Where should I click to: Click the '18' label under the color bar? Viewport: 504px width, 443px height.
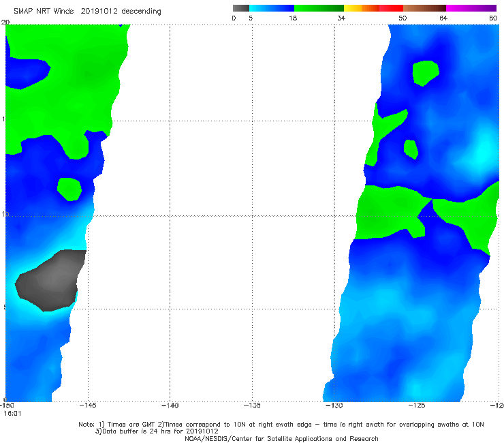(x=293, y=18)
